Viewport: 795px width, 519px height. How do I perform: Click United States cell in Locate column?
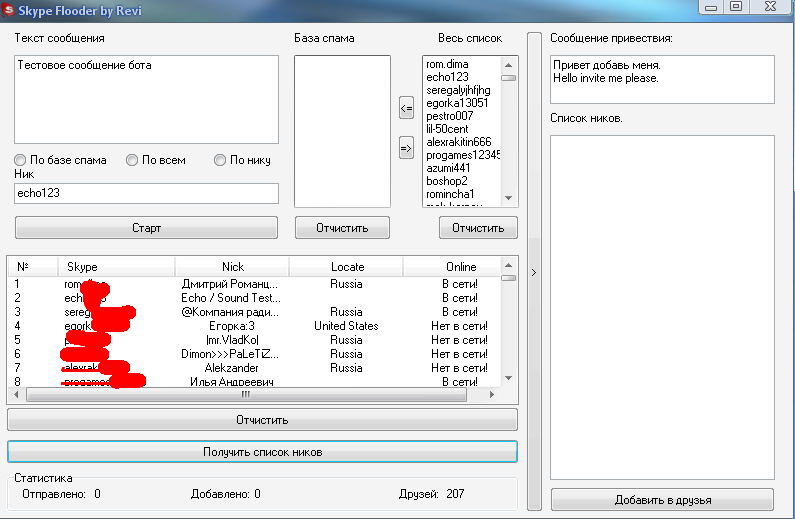(x=346, y=326)
